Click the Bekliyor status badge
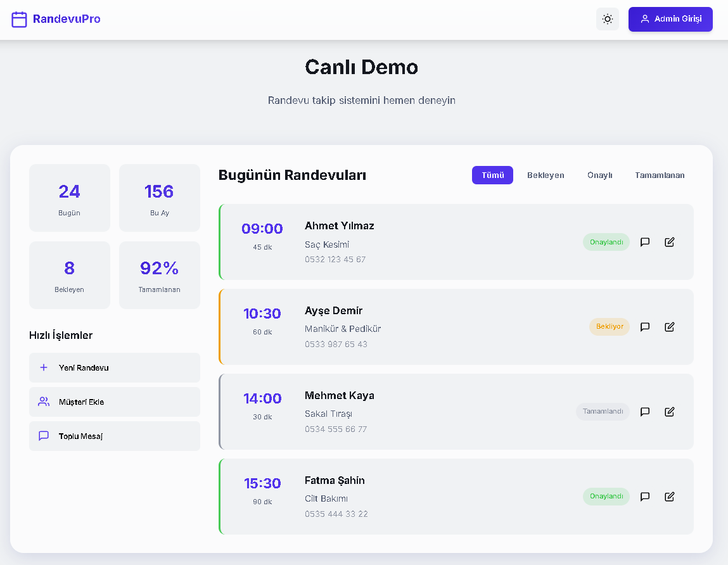The height and width of the screenshot is (565, 728). click(x=610, y=327)
